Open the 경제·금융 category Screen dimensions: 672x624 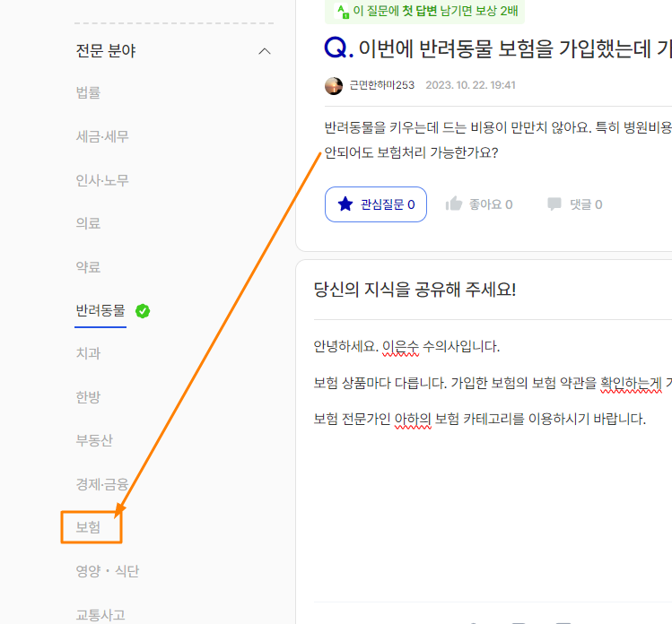click(102, 484)
